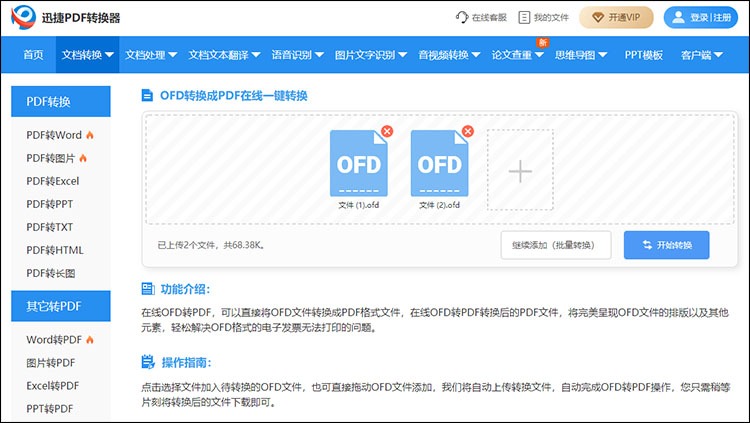Click the document icon beside the page title
The width and height of the screenshot is (750, 423).
click(147, 95)
